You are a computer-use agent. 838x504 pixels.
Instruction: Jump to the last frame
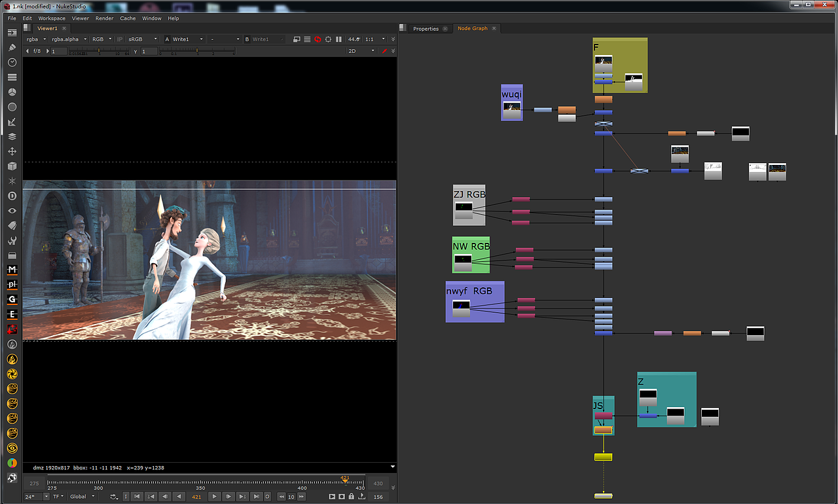(x=257, y=497)
